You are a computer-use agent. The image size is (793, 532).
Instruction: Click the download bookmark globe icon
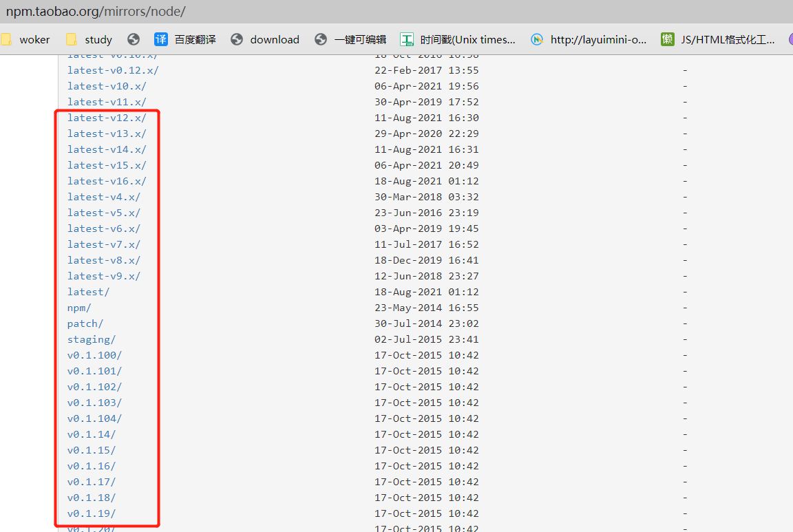237,39
